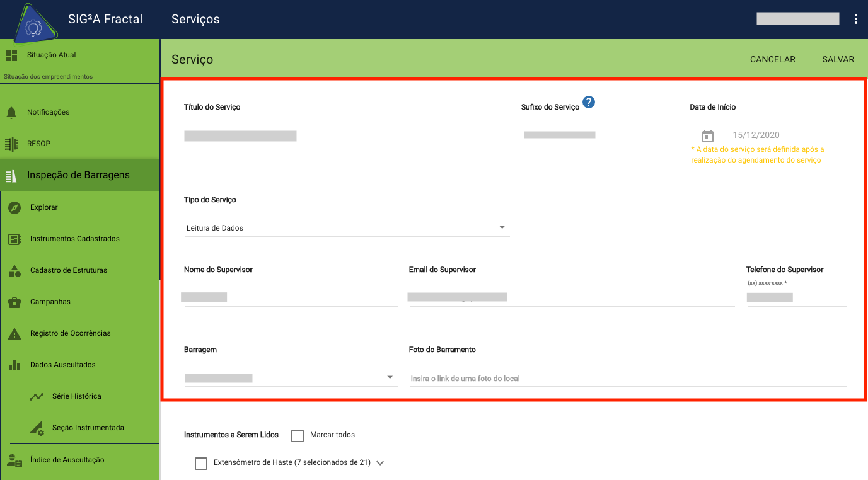
Task: Click the Serviços header title
Action: 195,19
